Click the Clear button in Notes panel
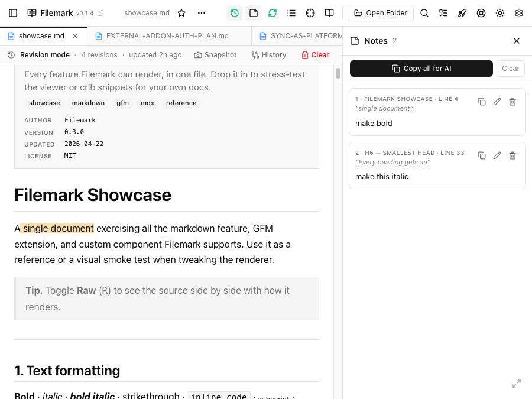532x399 pixels. coord(511,69)
